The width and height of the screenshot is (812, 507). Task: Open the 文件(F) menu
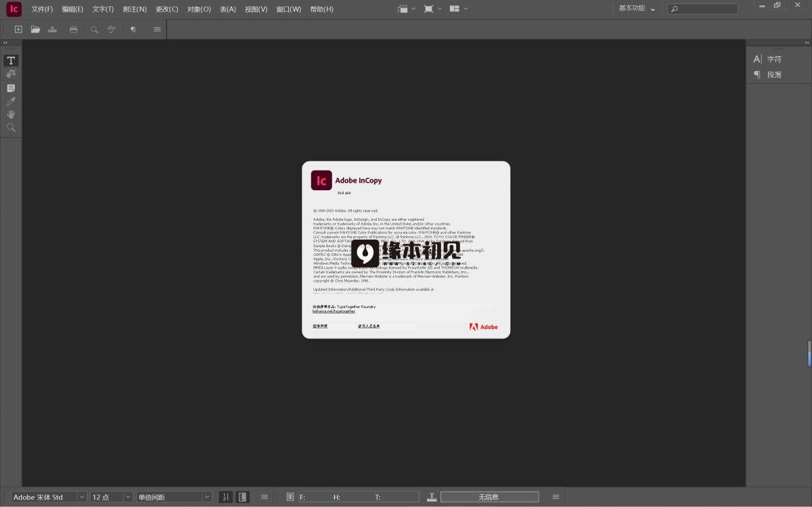pyautogui.click(x=42, y=9)
